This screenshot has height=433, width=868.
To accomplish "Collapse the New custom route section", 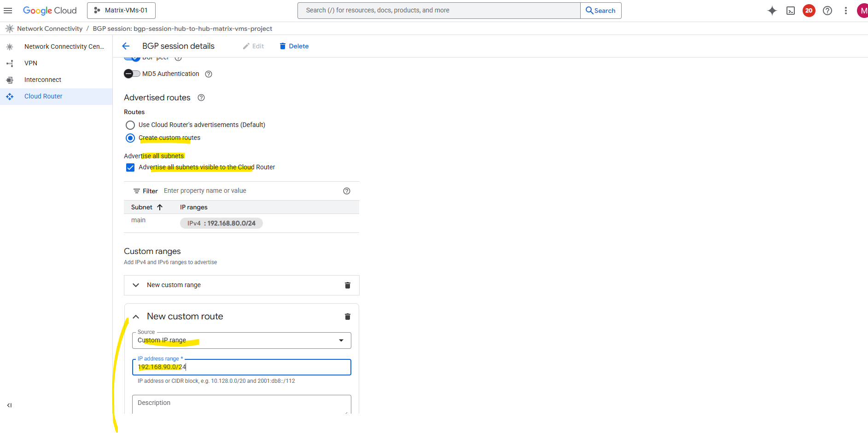I will (136, 317).
